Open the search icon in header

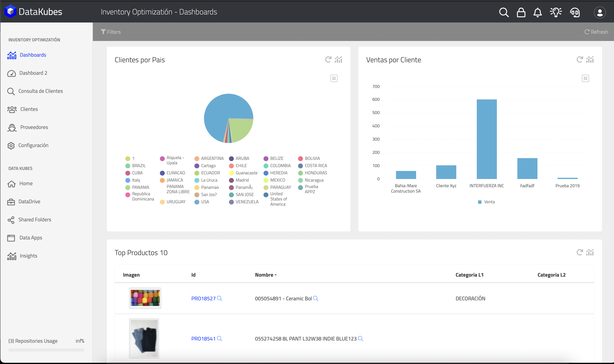504,12
